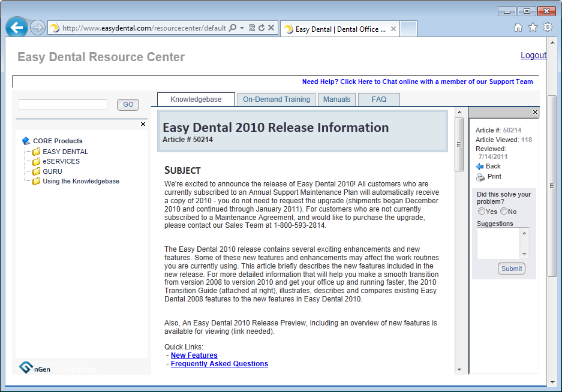Click the reviewed date 7/14/2011
The image size is (562, 392).
pyautogui.click(x=493, y=156)
